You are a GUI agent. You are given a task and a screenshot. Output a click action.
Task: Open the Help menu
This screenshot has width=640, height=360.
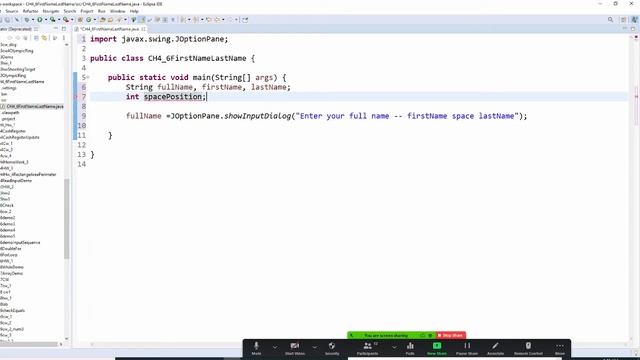point(134,11)
